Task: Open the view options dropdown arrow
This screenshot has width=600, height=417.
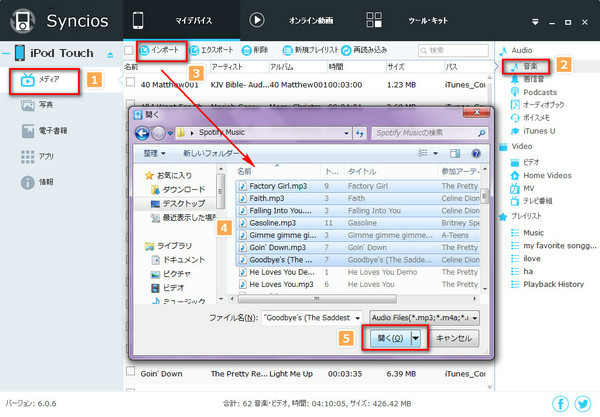Action: [x=435, y=154]
